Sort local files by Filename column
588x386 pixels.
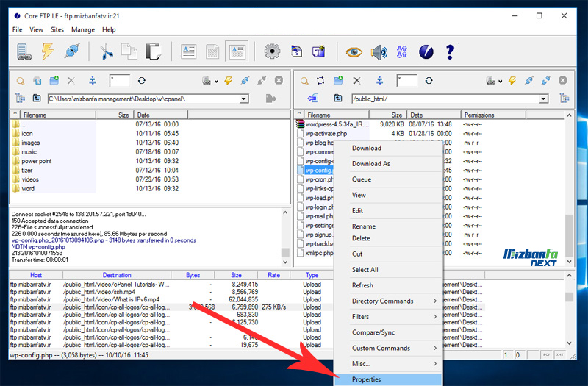click(58, 115)
